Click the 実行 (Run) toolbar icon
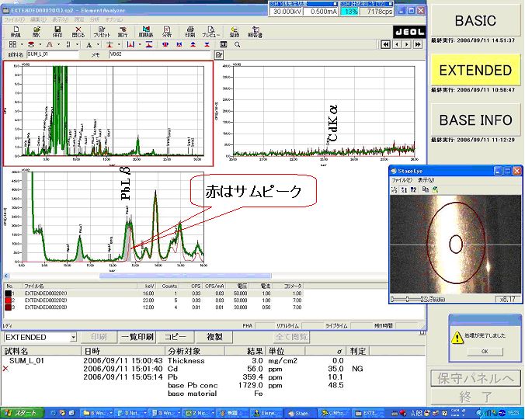Viewport: 525px width, 420px height. coord(124,33)
